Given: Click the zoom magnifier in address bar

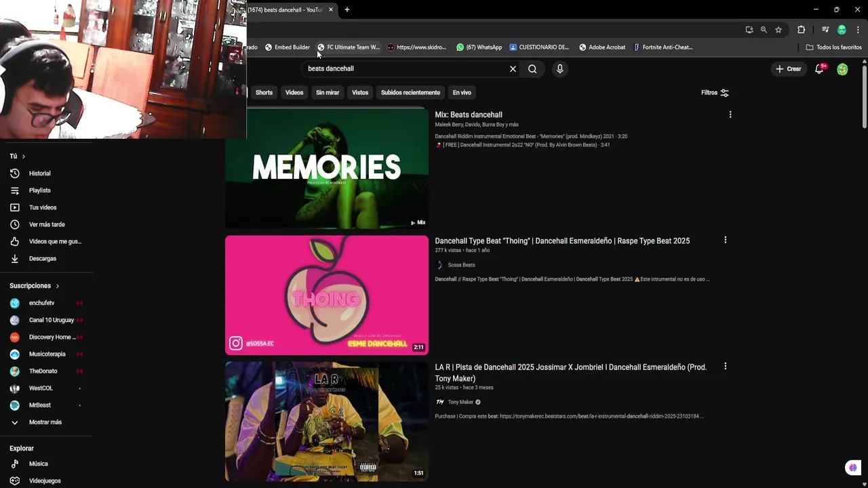Looking at the screenshot, I should [764, 30].
